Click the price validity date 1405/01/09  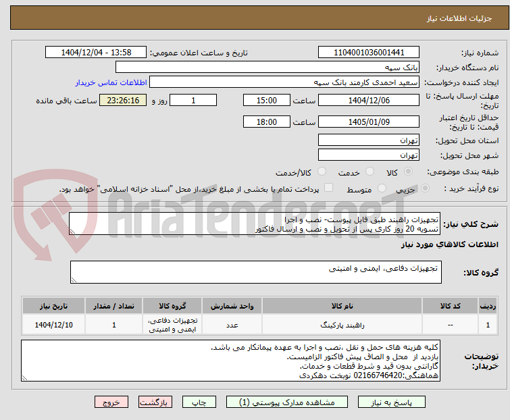click(369, 122)
